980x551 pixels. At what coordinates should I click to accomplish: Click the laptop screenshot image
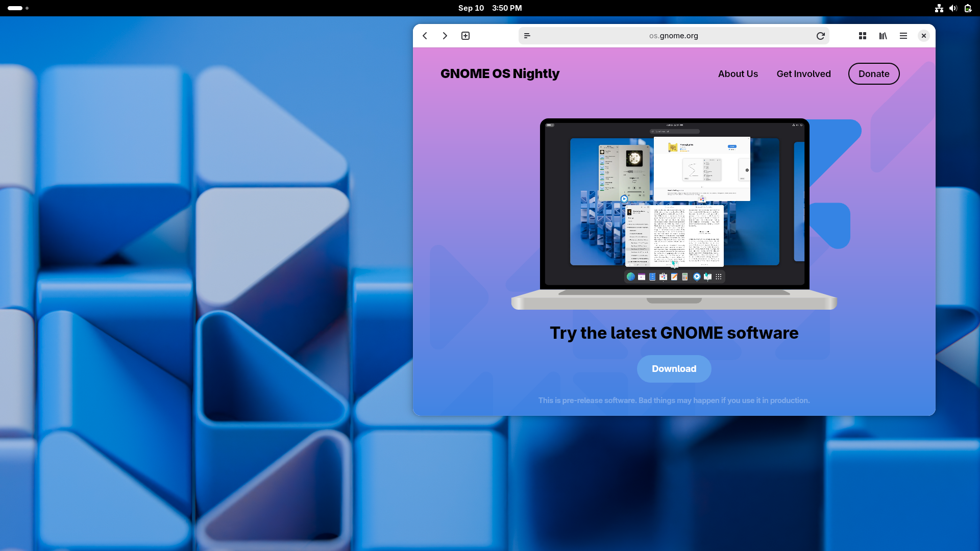674,214
